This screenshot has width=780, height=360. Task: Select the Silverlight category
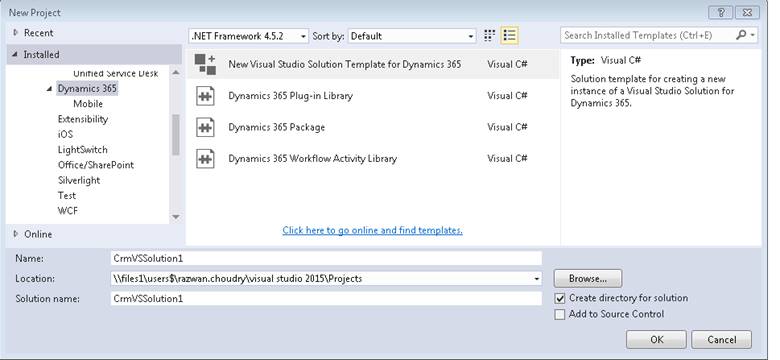[79, 180]
